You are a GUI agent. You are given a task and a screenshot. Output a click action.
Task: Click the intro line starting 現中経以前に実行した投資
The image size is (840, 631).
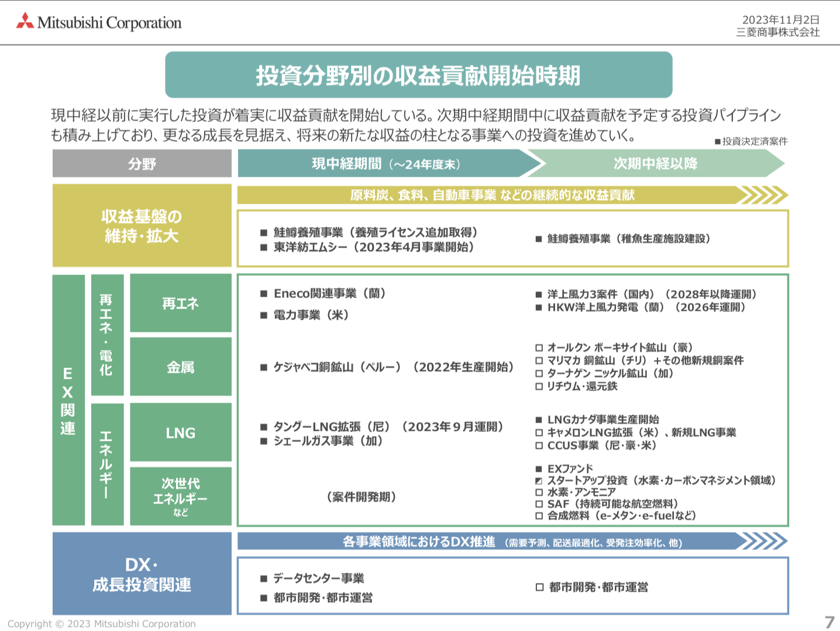416,115
